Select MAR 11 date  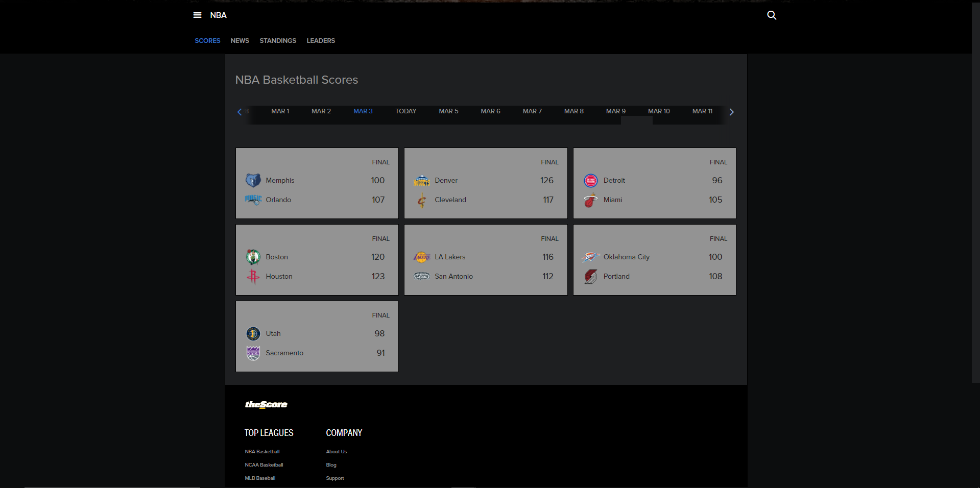click(x=703, y=111)
